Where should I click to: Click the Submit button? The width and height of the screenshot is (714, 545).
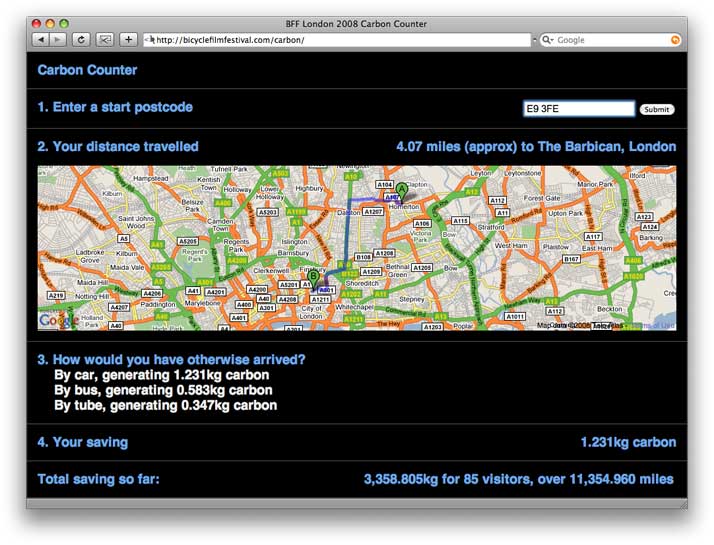[x=656, y=109]
